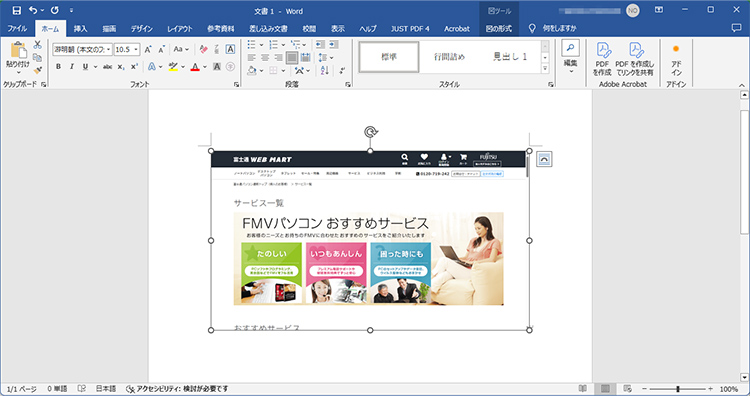The height and width of the screenshot is (396, 750).
Task: Open the font name combo box
Action: coord(82,49)
